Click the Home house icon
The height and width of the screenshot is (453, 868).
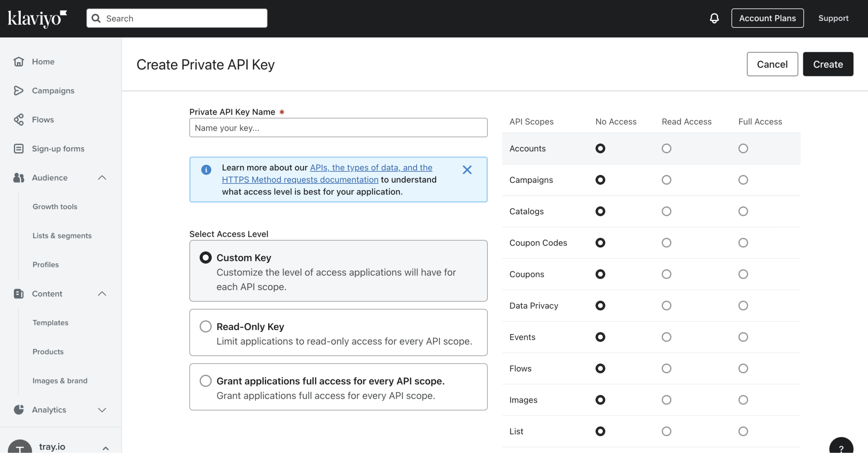coord(19,62)
